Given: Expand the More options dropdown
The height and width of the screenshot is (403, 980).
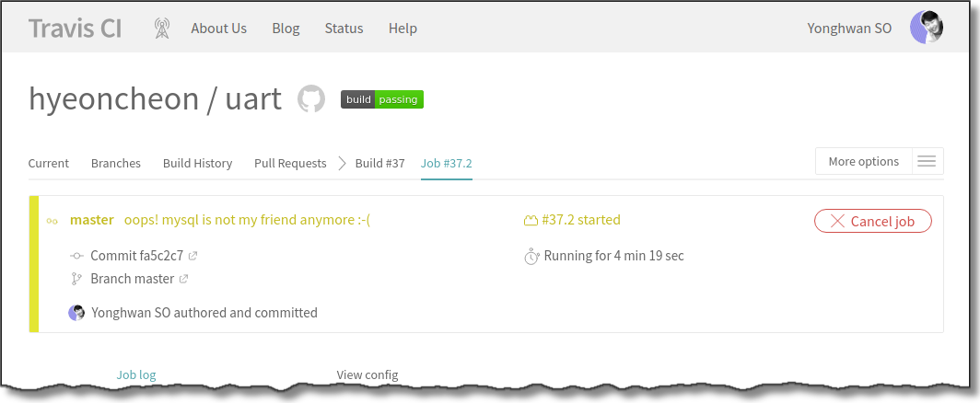Looking at the screenshot, I should tap(863, 162).
